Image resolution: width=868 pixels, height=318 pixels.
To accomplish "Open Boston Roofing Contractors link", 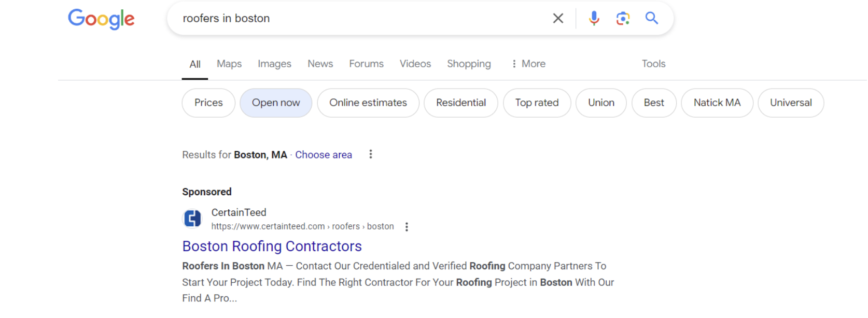I will pyautogui.click(x=272, y=246).
